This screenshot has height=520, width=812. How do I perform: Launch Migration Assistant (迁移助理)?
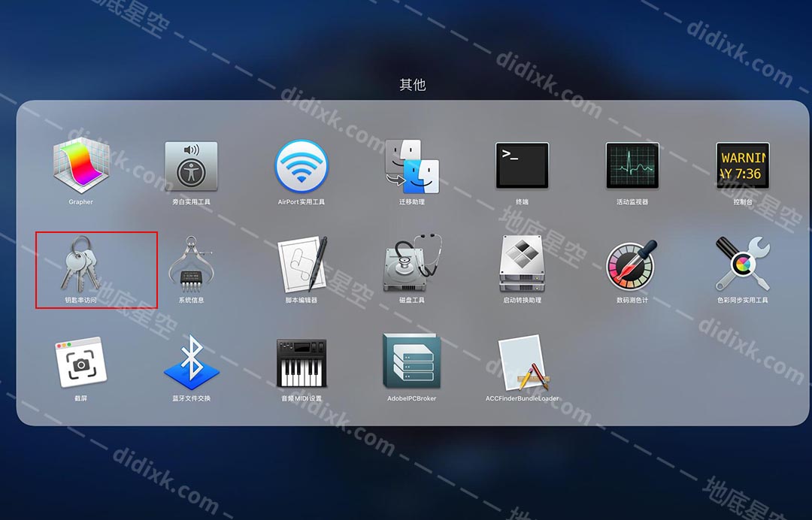pos(412,167)
